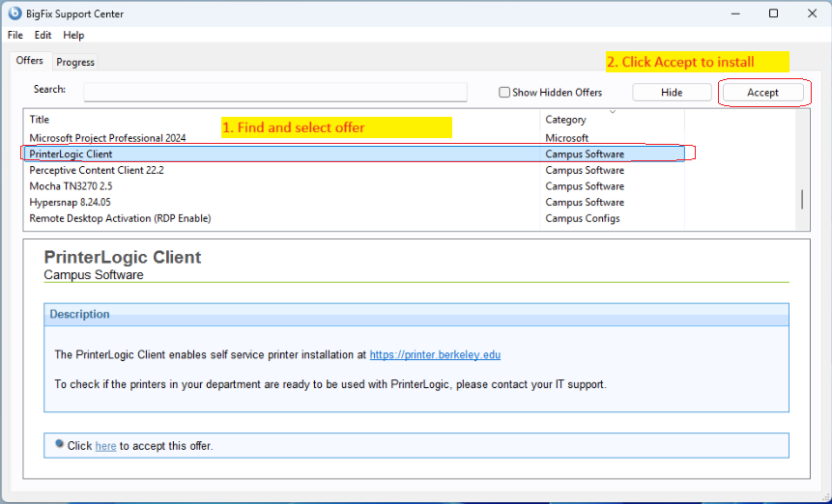Image resolution: width=832 pixels, height=504 pixels.
Task: Click the "here" link to accept offer
Action: pos(105,446)
